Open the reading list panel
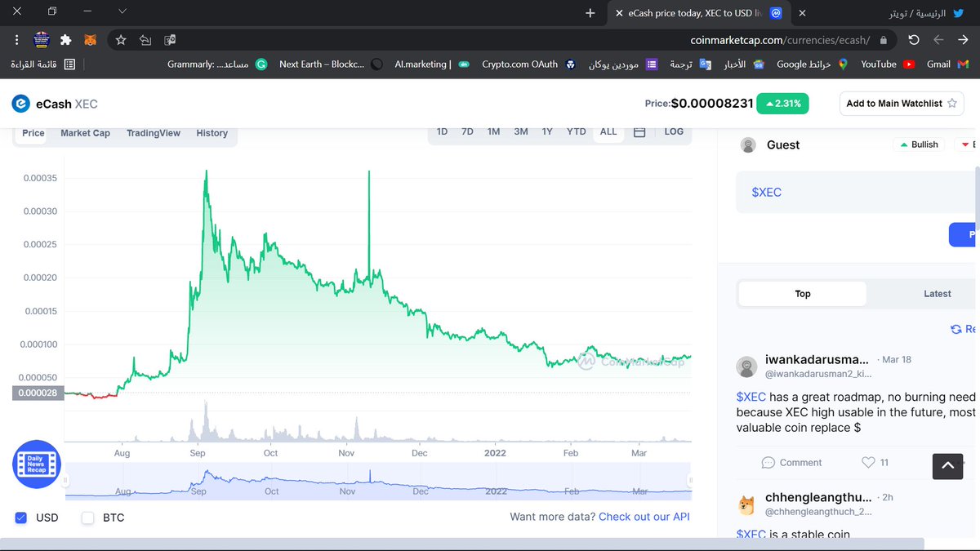 [42, 64]
